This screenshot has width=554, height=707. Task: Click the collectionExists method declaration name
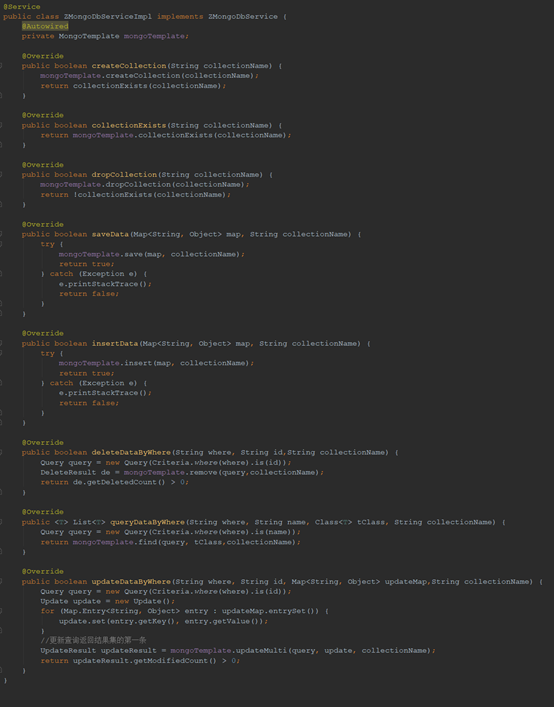(129, 125)
